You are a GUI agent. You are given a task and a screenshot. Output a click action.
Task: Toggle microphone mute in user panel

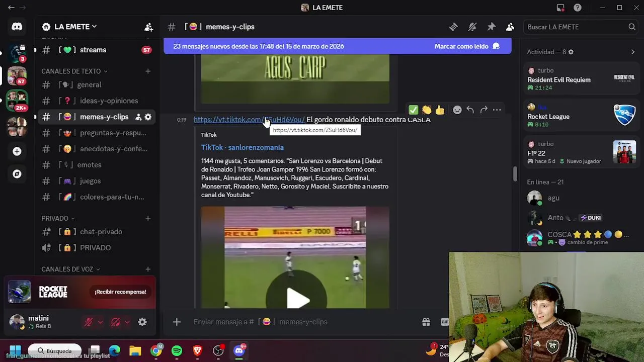[89, 322]
